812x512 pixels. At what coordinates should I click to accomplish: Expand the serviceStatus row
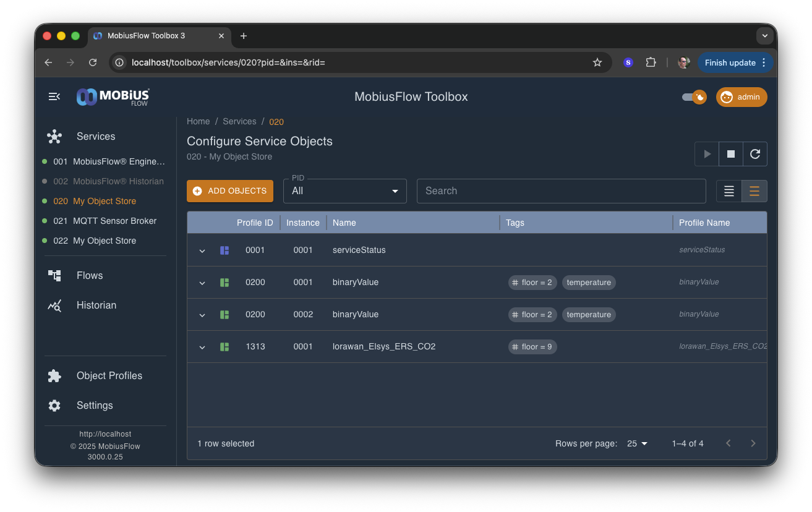pyautogui.click(x=202, y=250)
